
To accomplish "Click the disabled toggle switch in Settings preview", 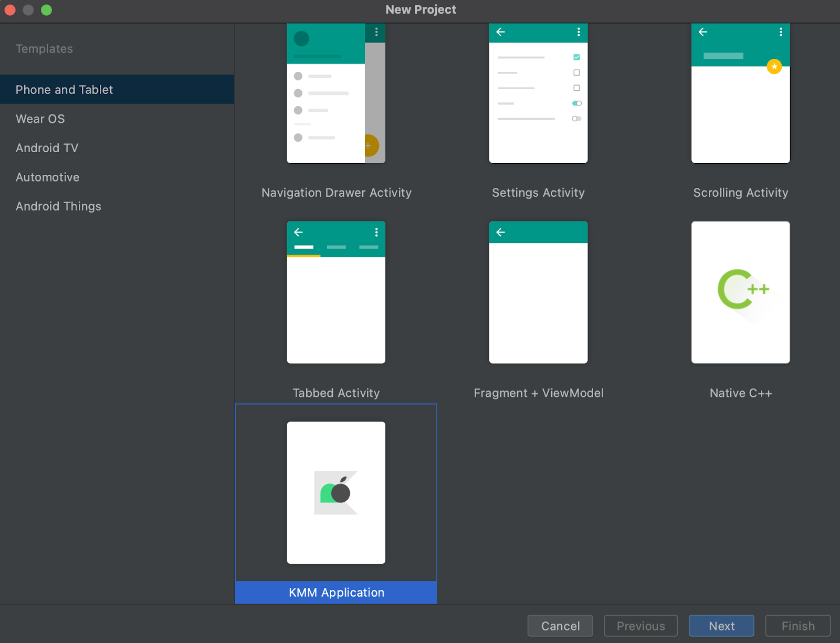I will click(x=576, y=119).
